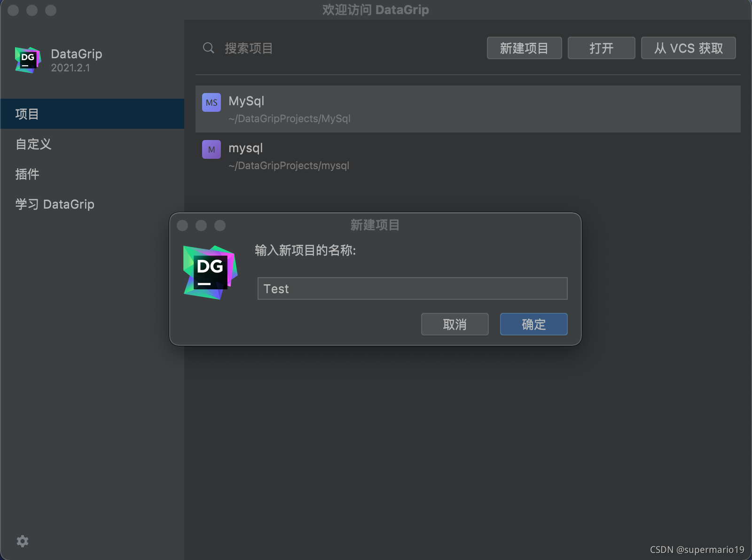Open the MySql project row
Screen dimensions: 752x560
coord(468,109)
